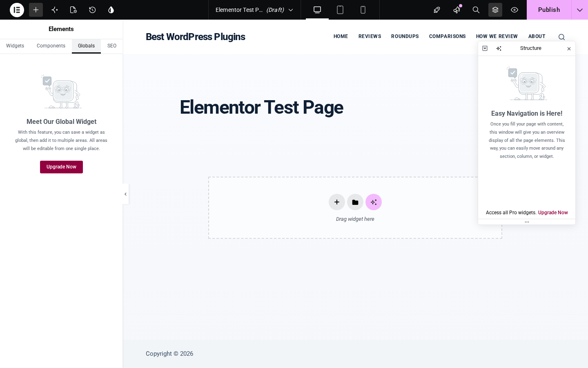This screenshot has height=368, width=588.
Task: Open the COMPARISONS menu link
Action: point(447,36)
